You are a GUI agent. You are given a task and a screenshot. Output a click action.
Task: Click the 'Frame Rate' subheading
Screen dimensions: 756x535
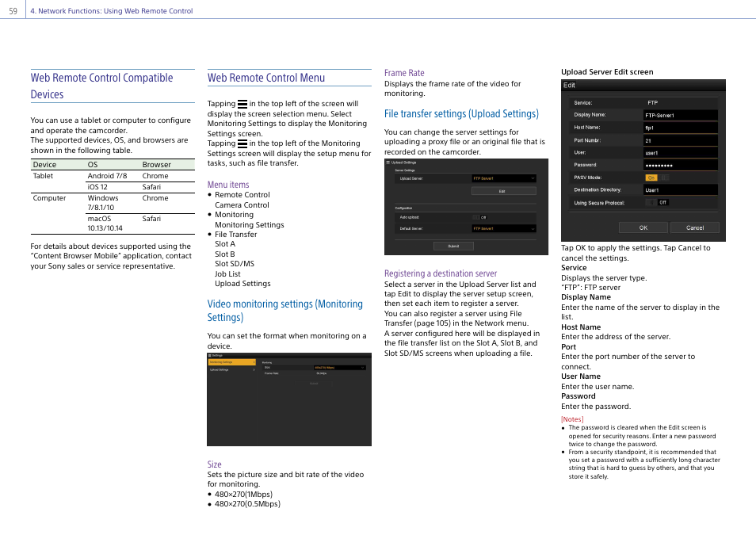click(x=404, y=73)
